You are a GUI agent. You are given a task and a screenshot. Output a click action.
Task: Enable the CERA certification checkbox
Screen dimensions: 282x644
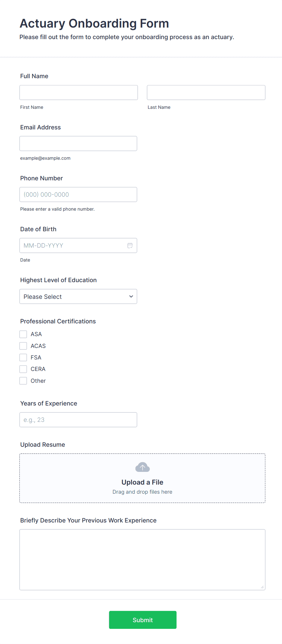(23, 369)
